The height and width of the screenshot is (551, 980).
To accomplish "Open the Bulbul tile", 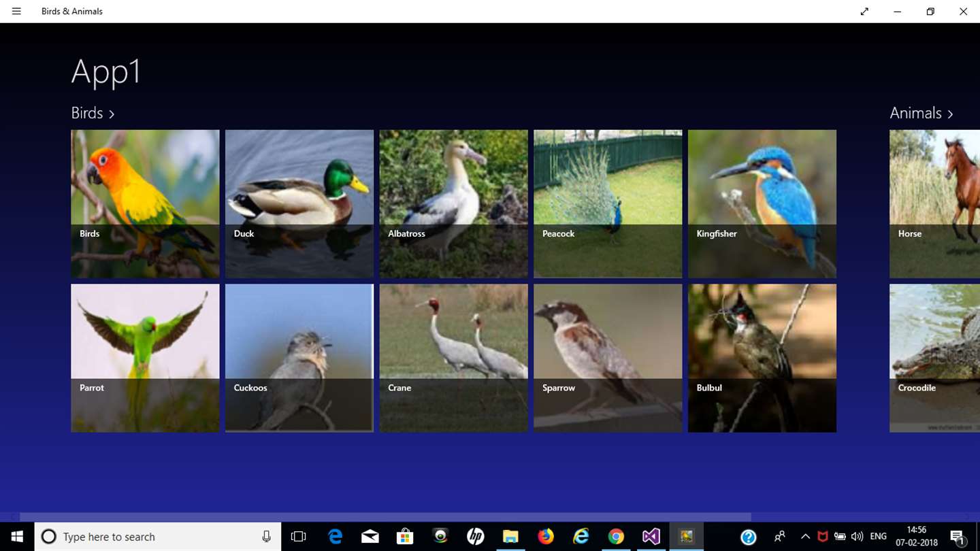I will 762,358.
